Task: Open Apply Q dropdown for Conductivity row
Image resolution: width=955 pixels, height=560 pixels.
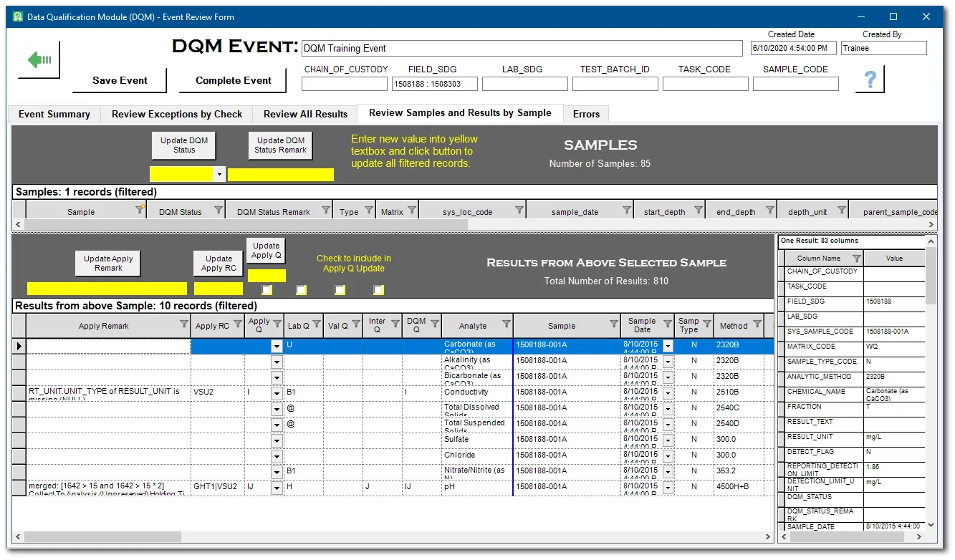Action: pyautogui.click(x=277, y=393)
